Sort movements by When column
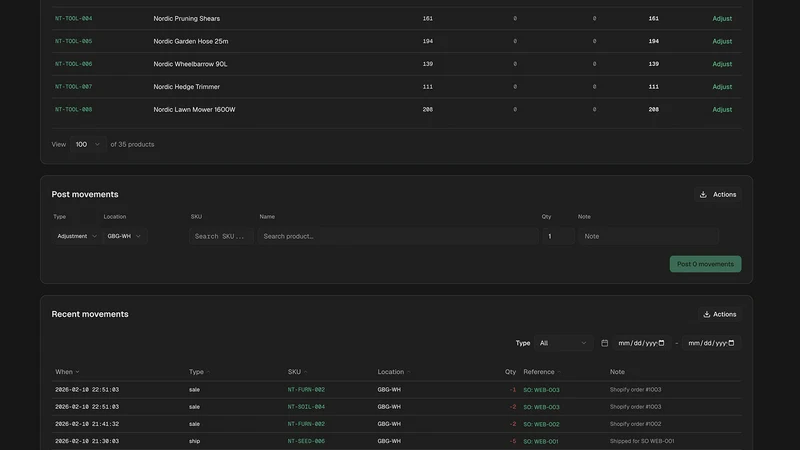 (x=67, y=372)
